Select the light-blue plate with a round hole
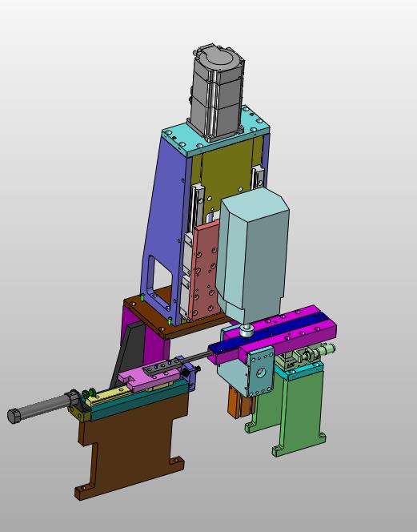 pos(261,372)
